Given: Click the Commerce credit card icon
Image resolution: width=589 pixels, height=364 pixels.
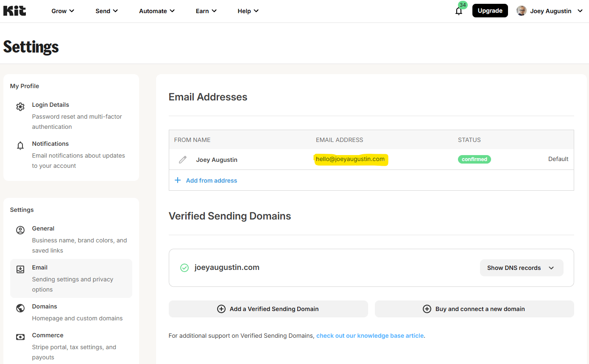Looking at the screenshot, I should [x=20, y=337].
